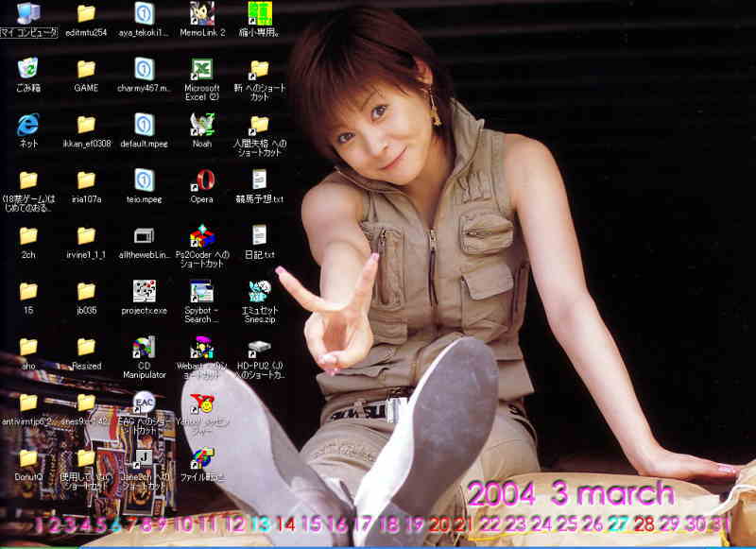Open the EAC shortcut icon
This screenshot has width=756, height=549.
pyautogui.click(x=144, y=403)
